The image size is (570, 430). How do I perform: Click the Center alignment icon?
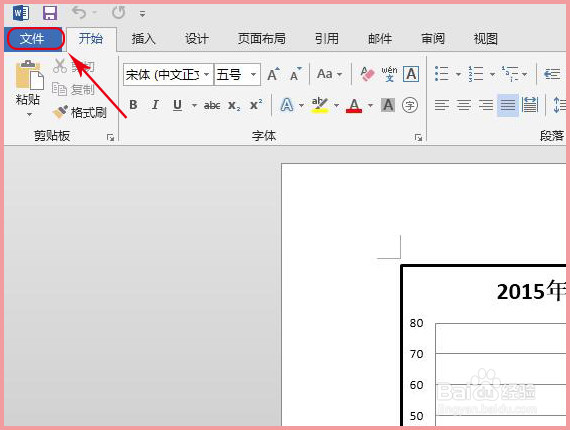(x=464, y=105)
